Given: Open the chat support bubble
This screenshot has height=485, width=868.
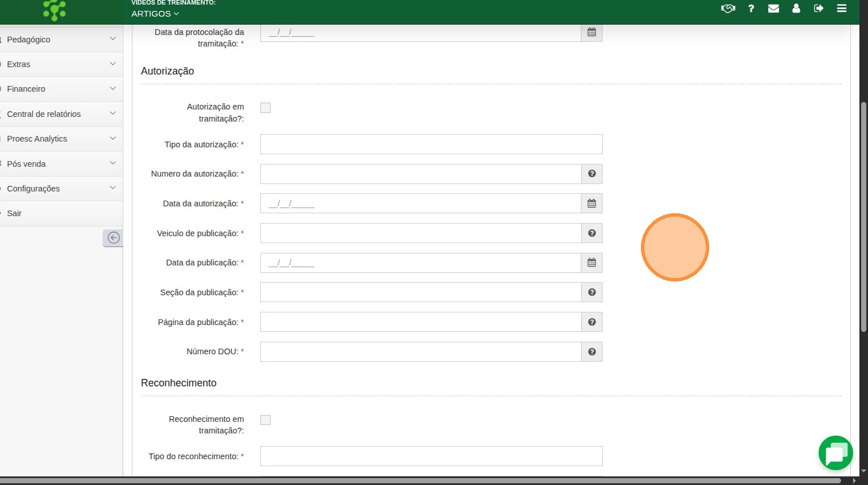Looking at the screenshot, I should (835, 453).
